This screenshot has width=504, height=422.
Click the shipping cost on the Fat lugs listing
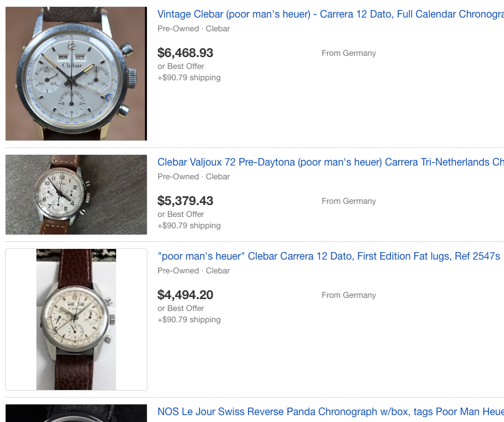pos(189,320)
